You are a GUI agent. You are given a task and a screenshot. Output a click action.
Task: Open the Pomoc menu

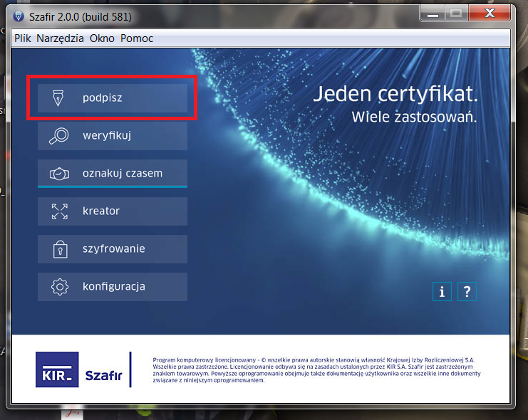tap(137, 38)
